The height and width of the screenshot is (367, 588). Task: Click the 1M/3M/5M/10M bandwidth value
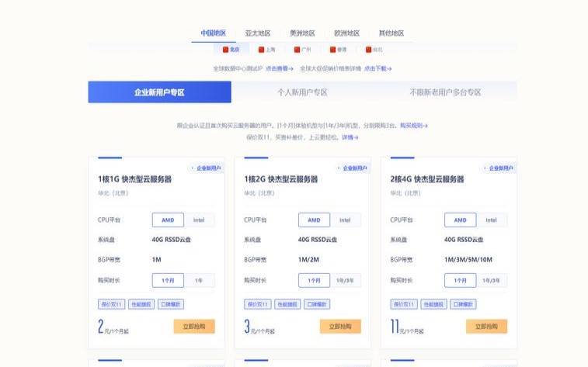468,259
